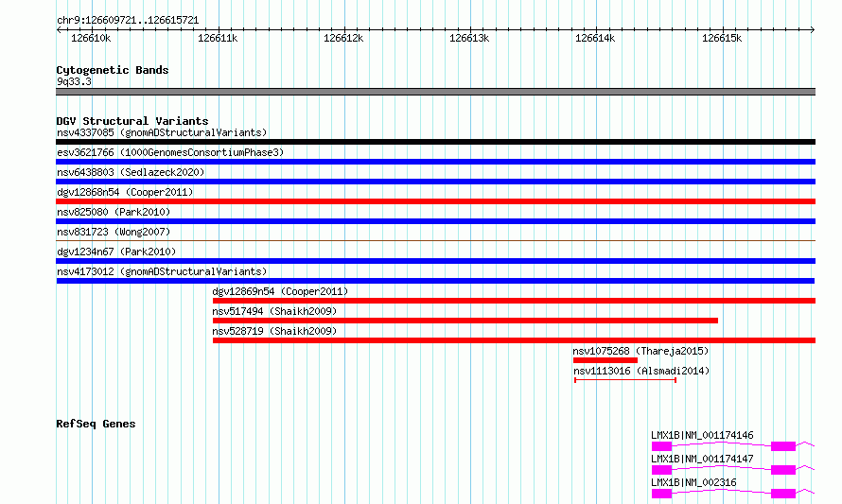Click the nsv1113016 Alsmadi2014 thin variant line
Screen dimensions: 842x504
pyautogui.click(x=625, y=380)
